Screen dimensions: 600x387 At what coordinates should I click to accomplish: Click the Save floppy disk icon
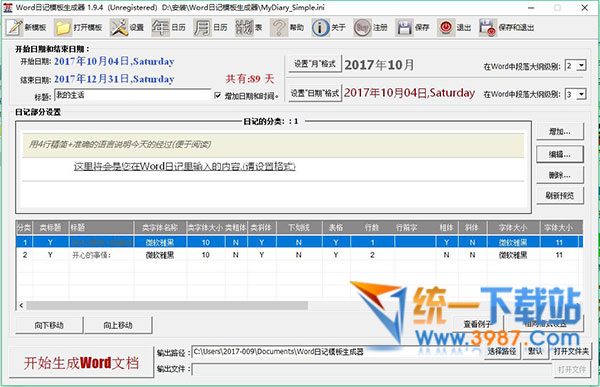coord(404,28)
